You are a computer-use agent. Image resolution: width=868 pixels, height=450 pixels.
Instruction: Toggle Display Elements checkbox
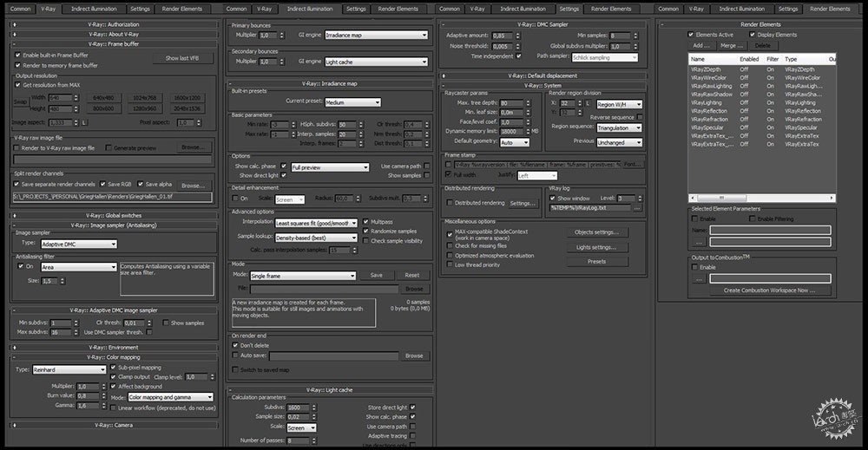pos(753,35)
